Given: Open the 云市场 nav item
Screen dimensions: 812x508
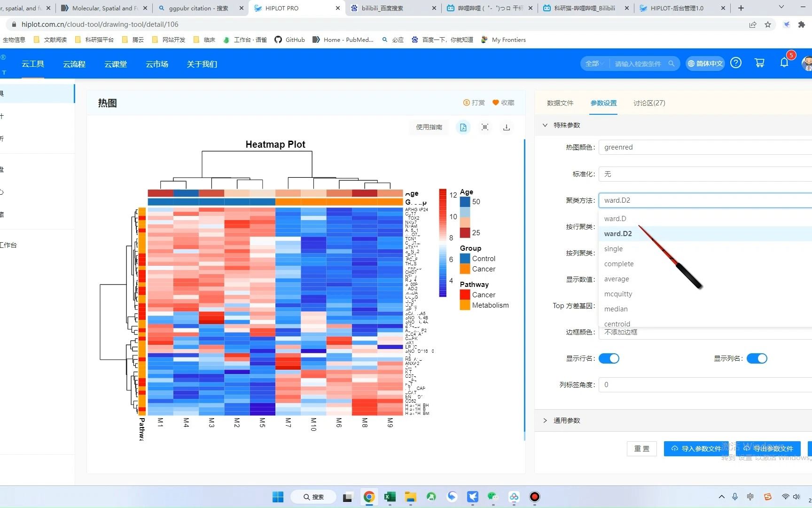Looking at the screenshot, I should point(157,64).
